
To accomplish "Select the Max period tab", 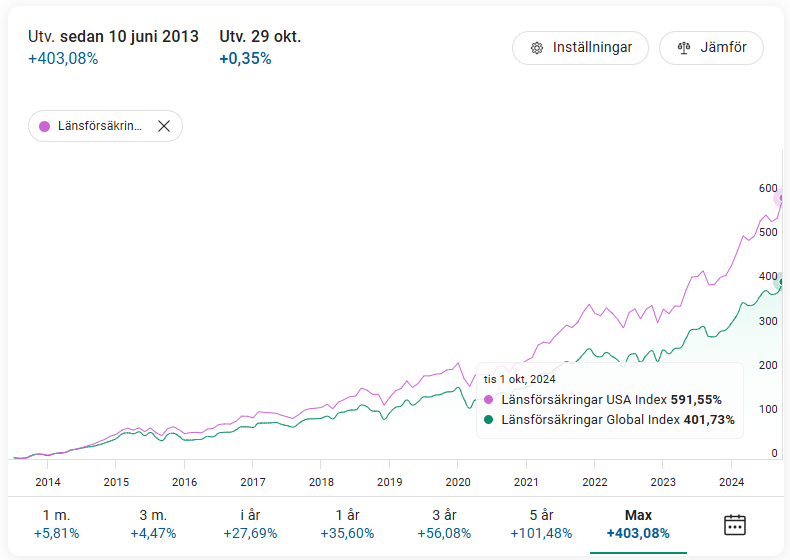I will click(638, 524).
